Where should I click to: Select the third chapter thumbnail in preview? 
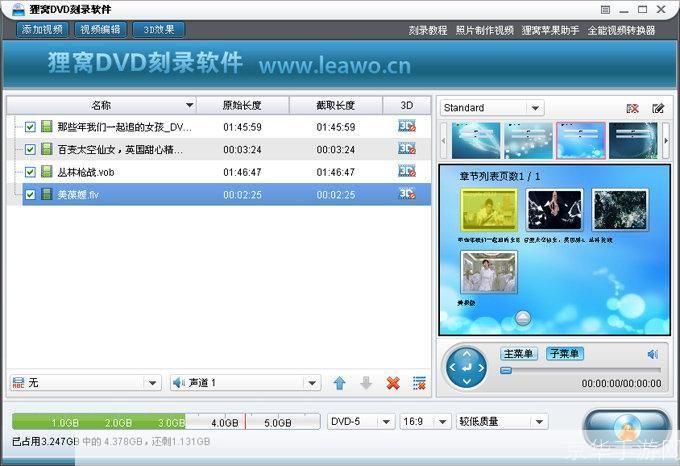pos(620,210)
